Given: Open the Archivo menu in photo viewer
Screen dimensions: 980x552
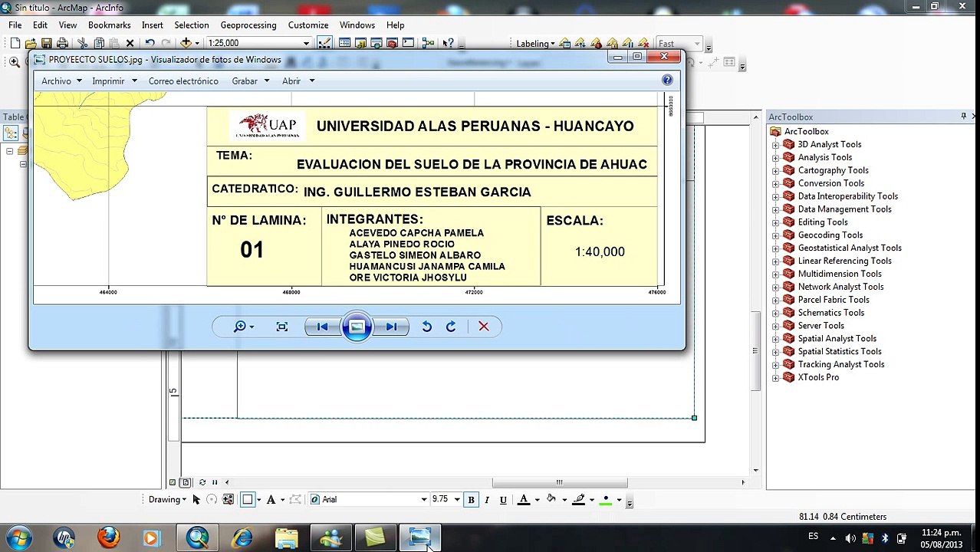Looking at the screenshot, I should pyautogui.click(x=61, y=80).
